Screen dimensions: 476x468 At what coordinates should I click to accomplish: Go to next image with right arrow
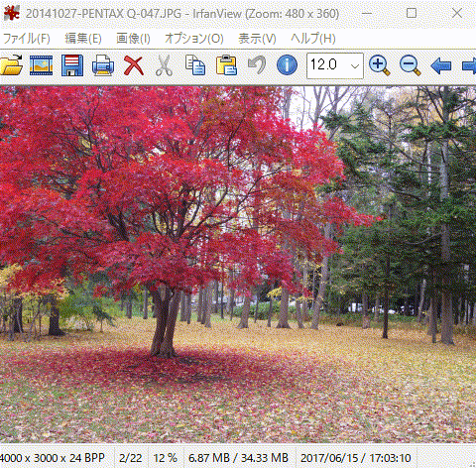tap(469, 65)
